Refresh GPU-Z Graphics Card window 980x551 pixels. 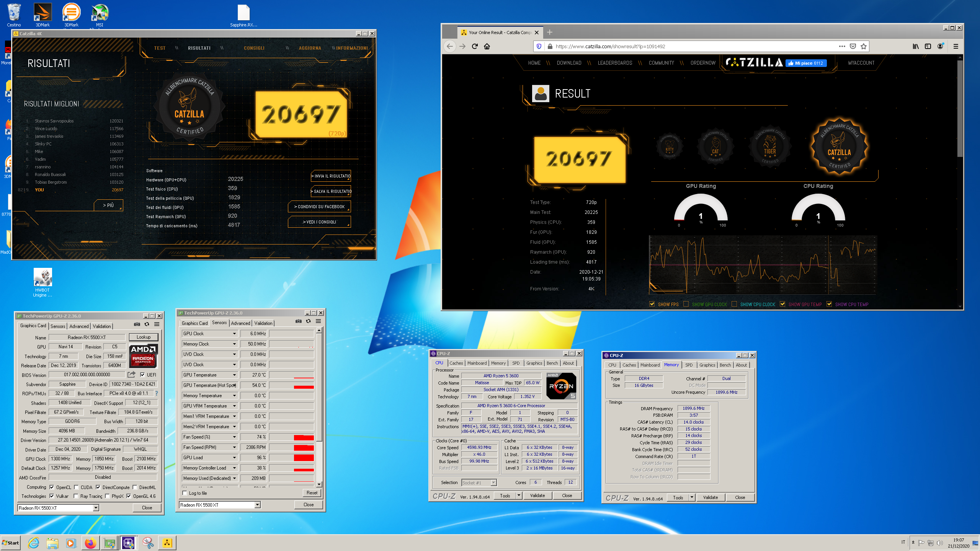tap(147, 324)
